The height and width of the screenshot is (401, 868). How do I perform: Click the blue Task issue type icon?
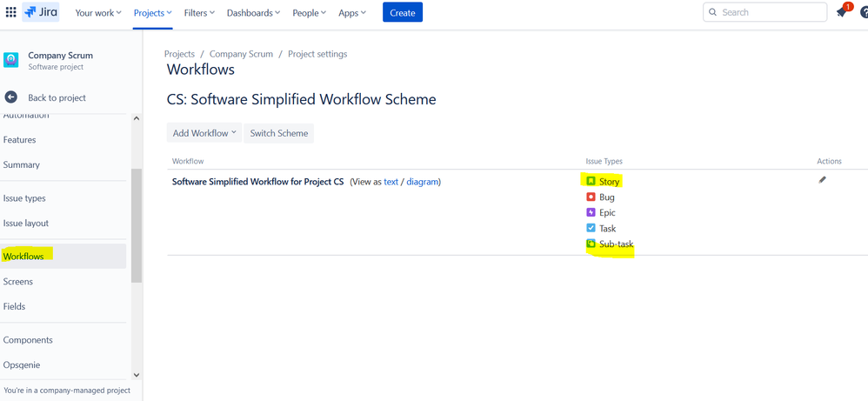click(591, 228)
